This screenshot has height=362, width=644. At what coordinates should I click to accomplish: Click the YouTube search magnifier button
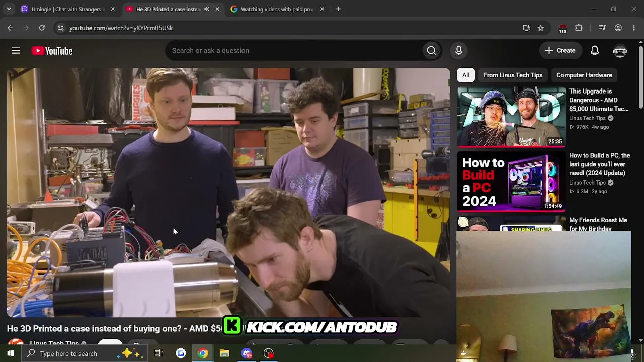431,51
